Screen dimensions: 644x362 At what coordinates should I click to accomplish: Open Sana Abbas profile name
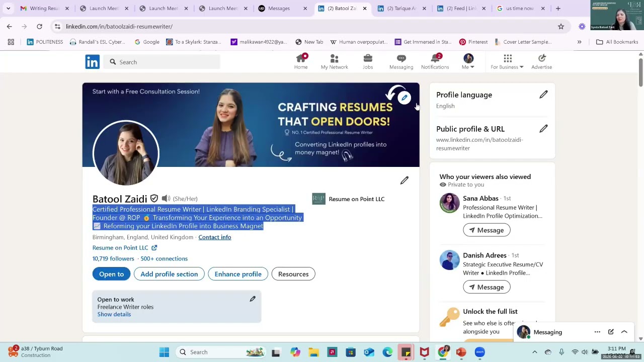pyautogui.click(x=480, y=199)
